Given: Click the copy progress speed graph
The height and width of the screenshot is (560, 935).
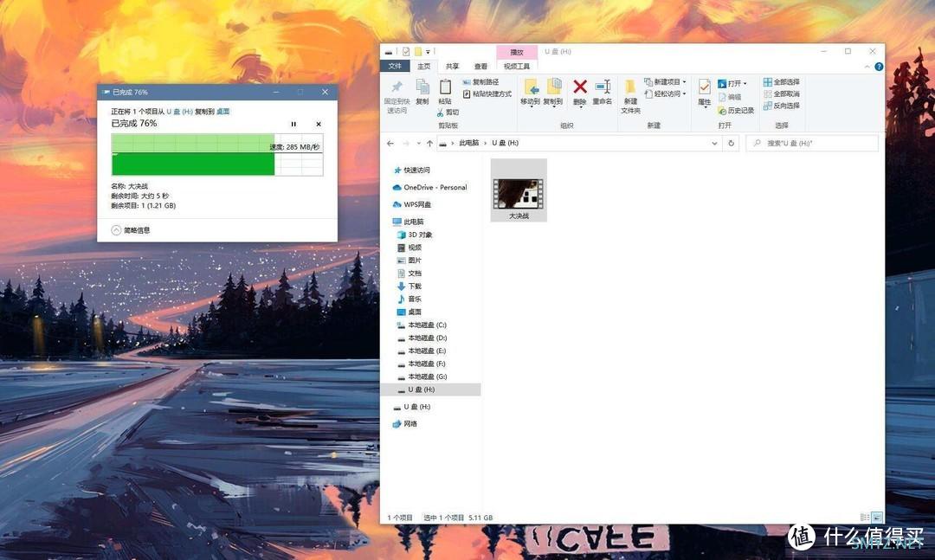Looking at the screenshot, I should [217, 154].
